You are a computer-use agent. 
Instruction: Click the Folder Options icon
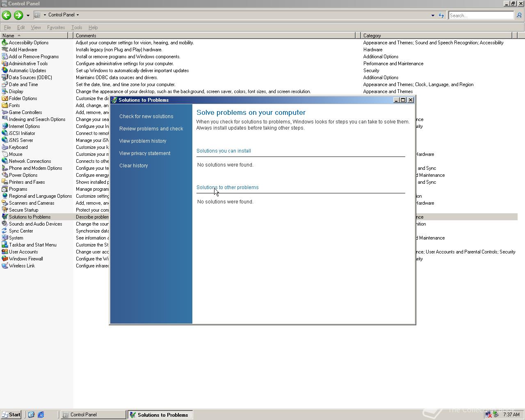click(x=5, y=98)
